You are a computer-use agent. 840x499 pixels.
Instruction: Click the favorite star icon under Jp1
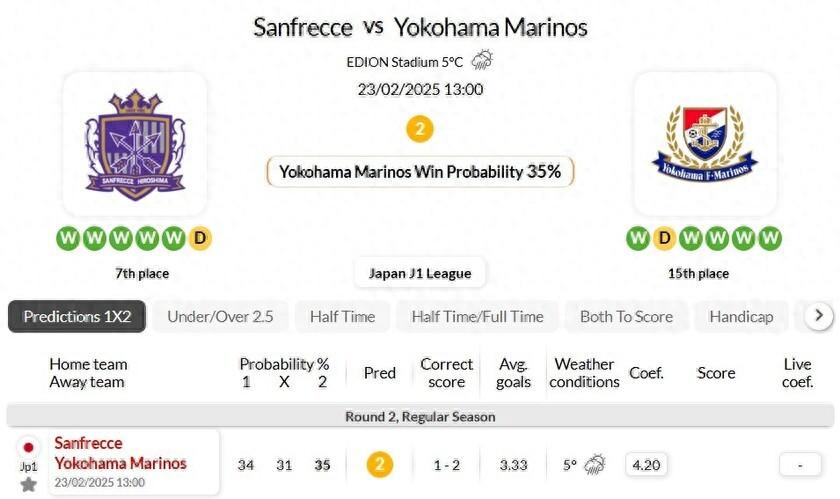tap(28, 484)
